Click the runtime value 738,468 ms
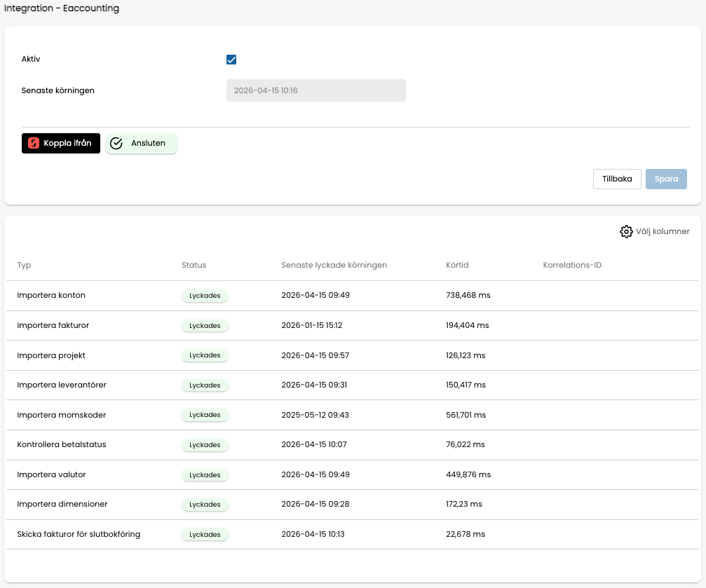706x588 pixels. (x=468, y=295)
